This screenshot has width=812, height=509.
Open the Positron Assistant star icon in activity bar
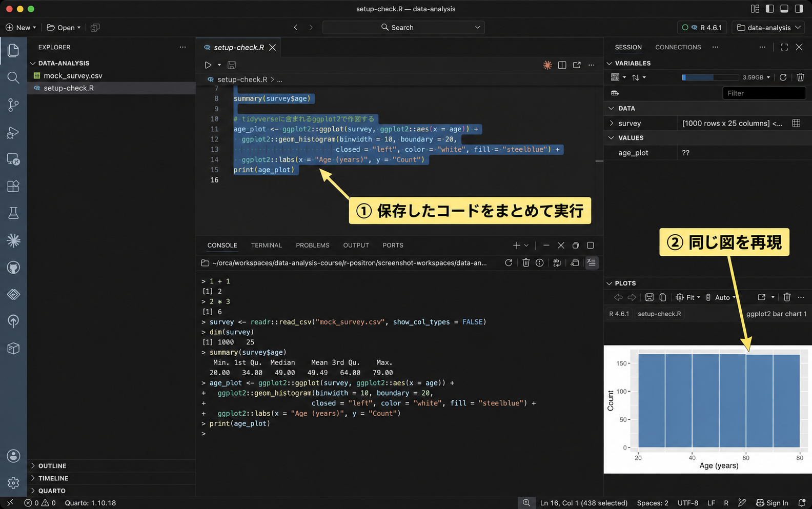(13, 240)
